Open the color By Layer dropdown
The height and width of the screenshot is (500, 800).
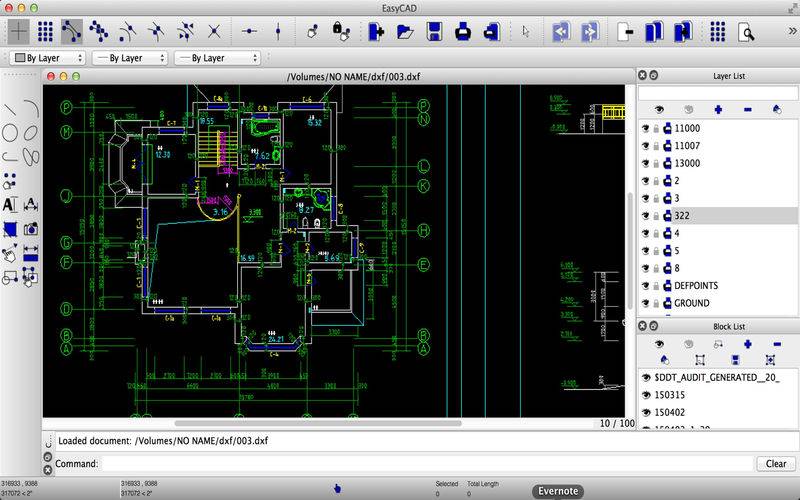click(x=47, y=58)
